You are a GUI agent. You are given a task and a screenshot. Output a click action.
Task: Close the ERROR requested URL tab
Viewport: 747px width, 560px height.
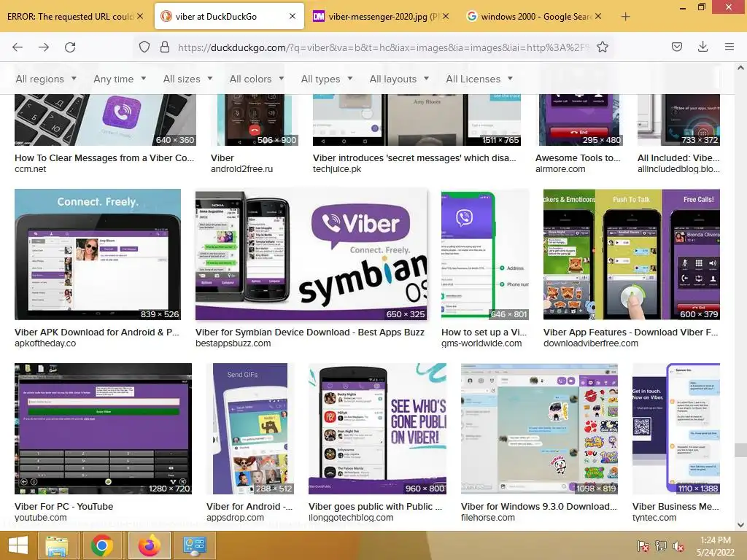pyautogui.click(x=140, y=16)
